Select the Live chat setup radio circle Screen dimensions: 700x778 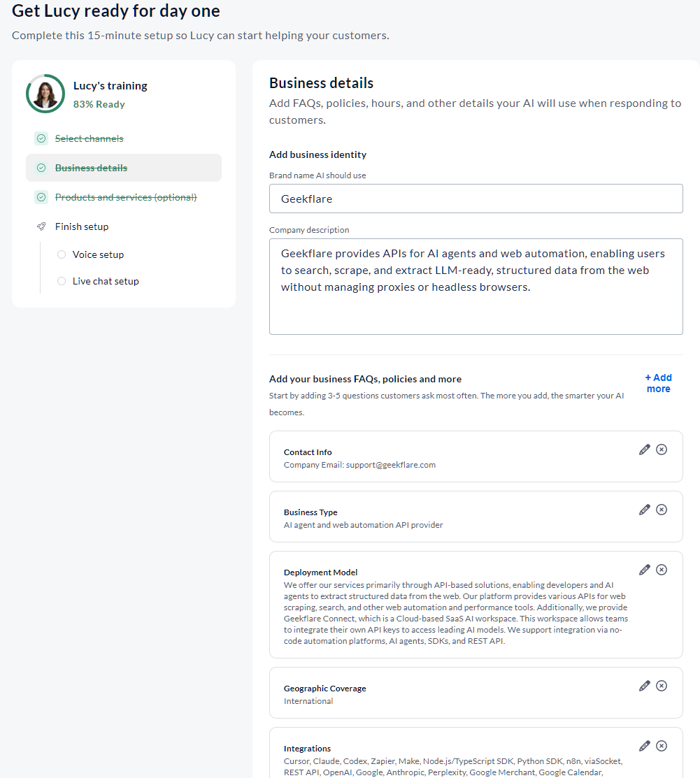click(x=62, y=281)
